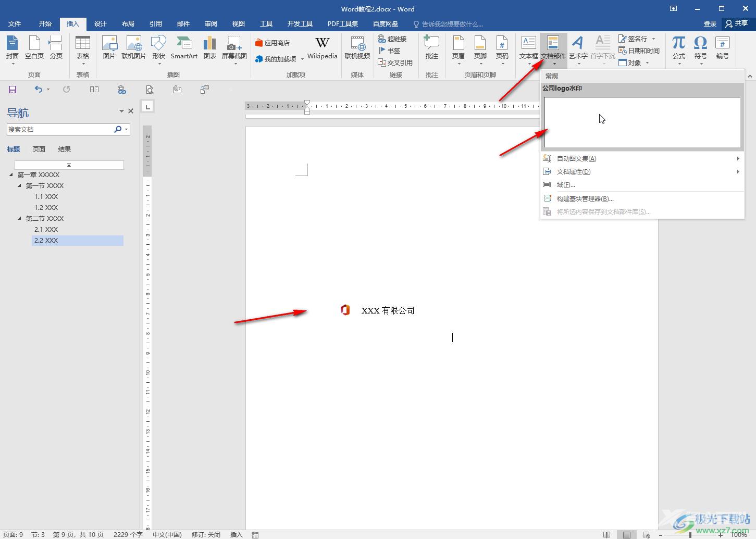Click the zoom slider in status bar
The height and width of the screenshot is (539, 756).
(x=691, y=535)
